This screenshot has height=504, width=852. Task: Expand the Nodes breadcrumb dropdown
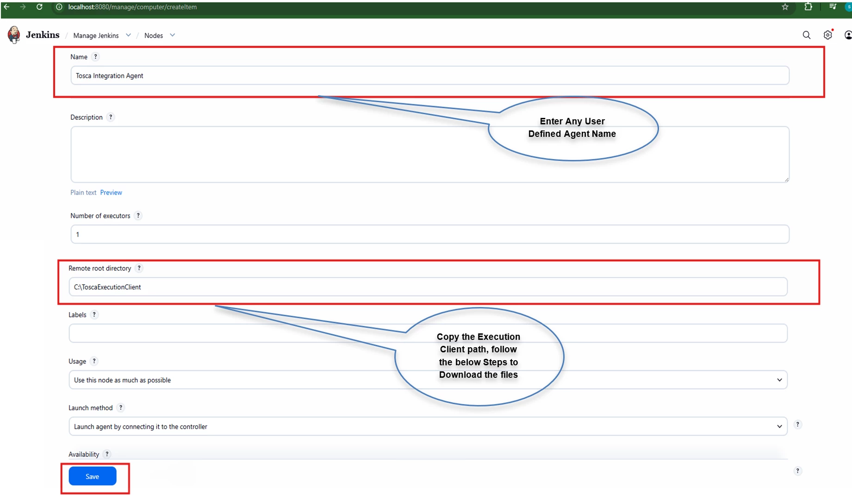pos(173,35)
